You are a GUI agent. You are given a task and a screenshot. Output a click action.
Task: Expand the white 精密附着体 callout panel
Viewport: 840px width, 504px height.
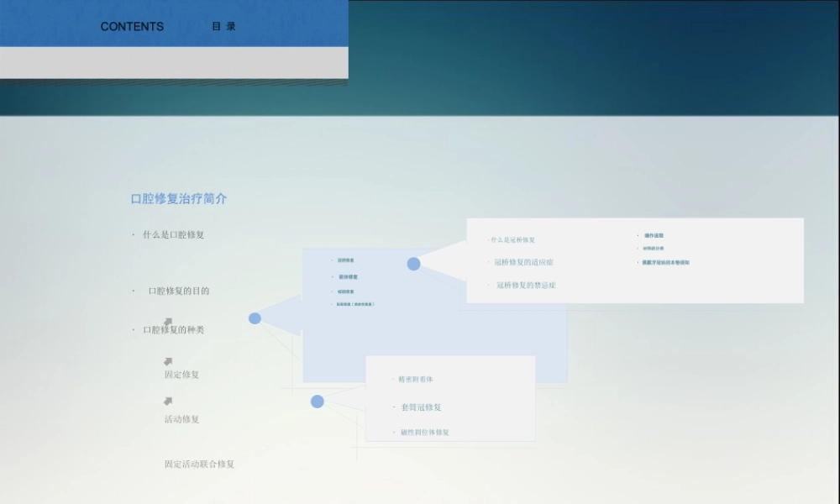pos(449,399)
